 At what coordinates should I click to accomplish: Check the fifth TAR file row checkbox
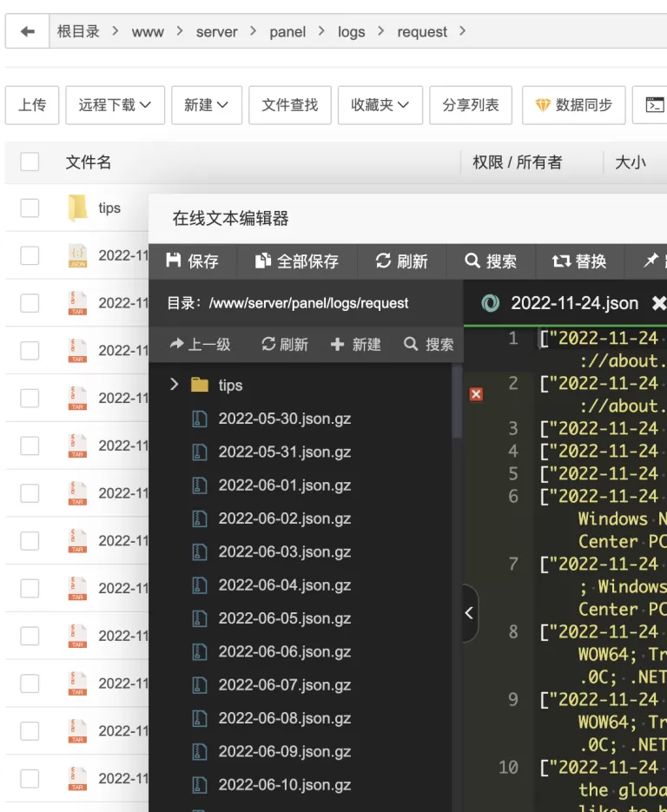pyautogui.click(x=30, y=493)
